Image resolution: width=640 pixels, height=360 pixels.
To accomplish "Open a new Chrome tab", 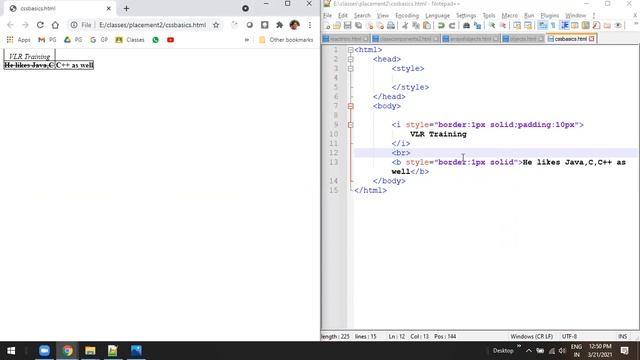I will pos(127,8).
